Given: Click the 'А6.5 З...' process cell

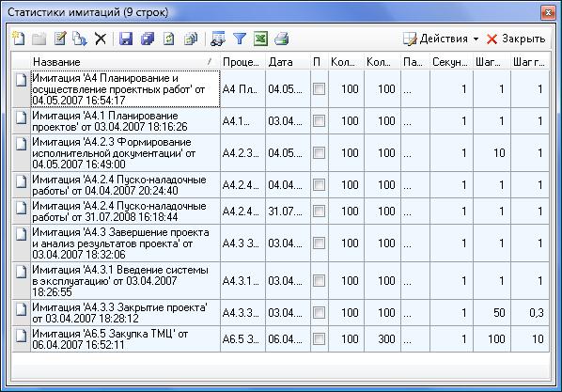Looking at the screenshot, I should point(242,339).
